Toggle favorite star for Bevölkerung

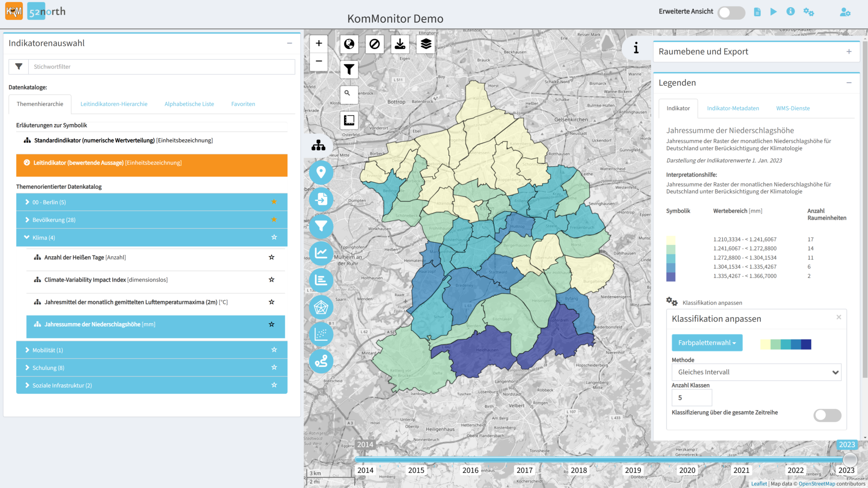(274, 219)
